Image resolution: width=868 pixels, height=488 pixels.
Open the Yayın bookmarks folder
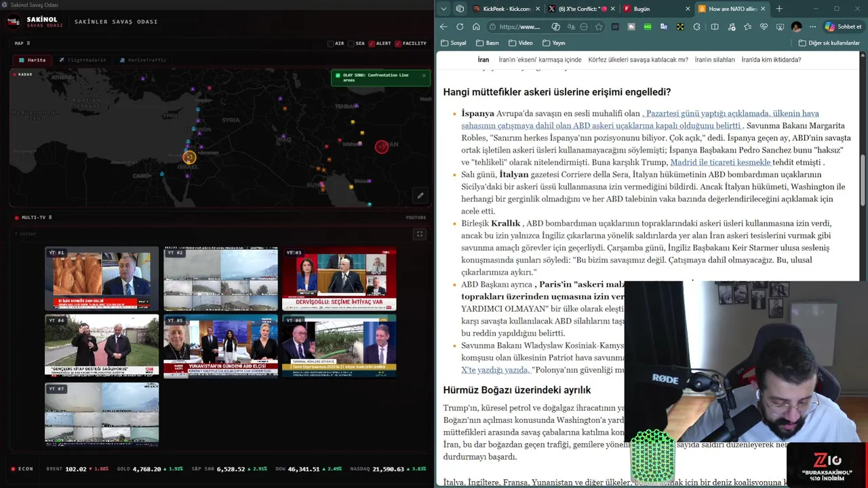click(553, 43)
